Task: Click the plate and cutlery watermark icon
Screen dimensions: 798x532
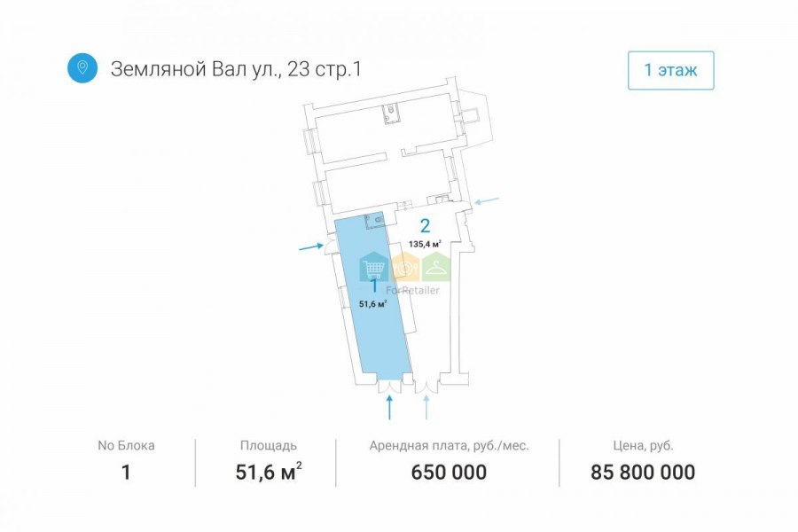Action: click(405, 267)
